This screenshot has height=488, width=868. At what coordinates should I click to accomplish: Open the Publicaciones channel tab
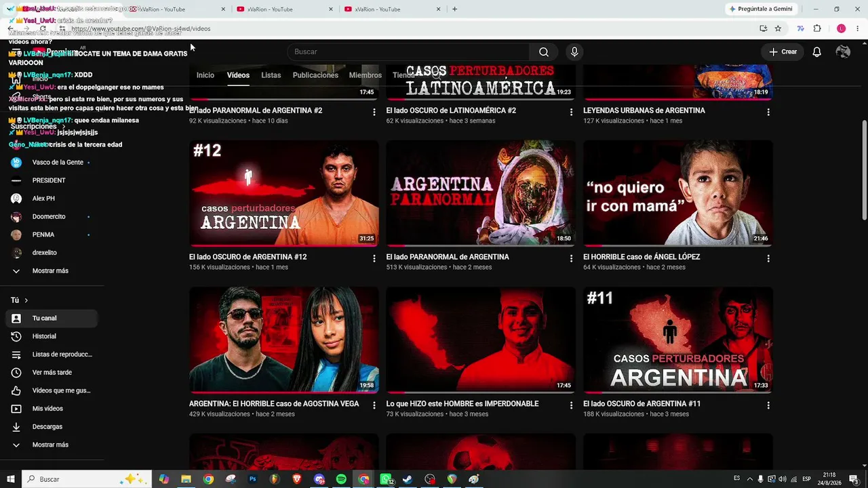pyautogui.click(x=315, y=75)
